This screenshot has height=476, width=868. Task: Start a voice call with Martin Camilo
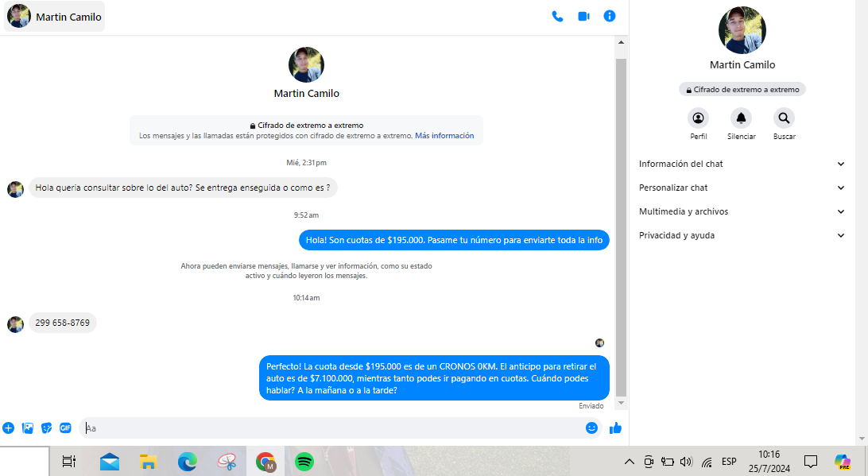click(557, 17)
